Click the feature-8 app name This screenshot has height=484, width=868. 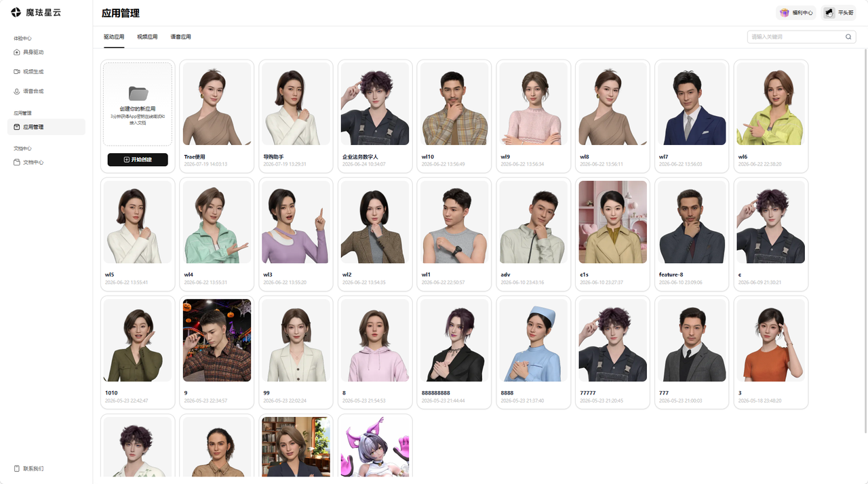click(671, 275)
